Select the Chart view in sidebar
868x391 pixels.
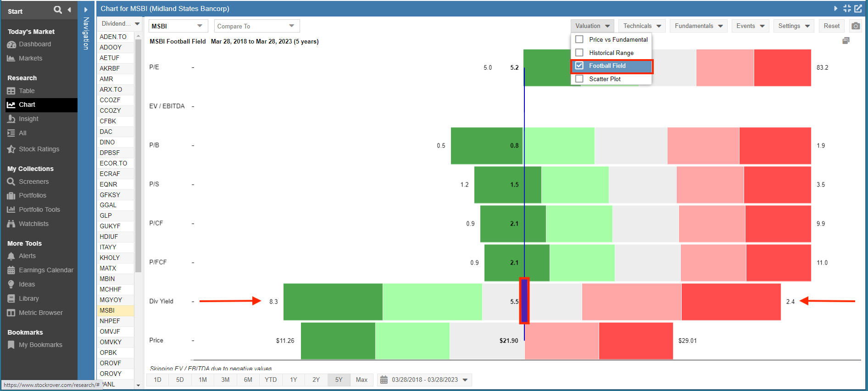(x=41, y=105)
